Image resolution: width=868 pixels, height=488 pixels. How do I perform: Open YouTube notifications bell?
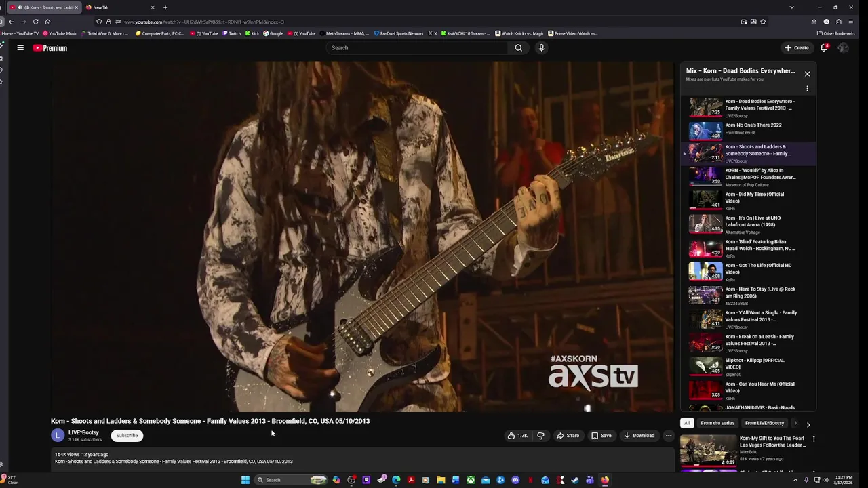[824, 47]
